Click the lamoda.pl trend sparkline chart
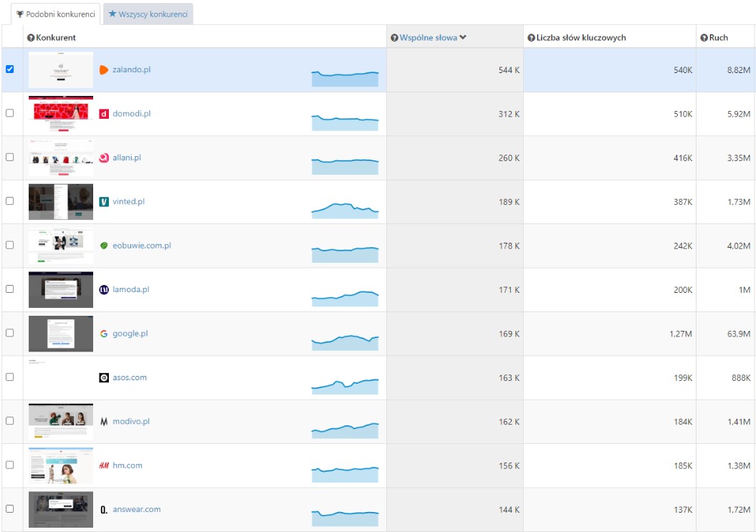This screenshot has height=532, width=756. [x=345, y=296]
